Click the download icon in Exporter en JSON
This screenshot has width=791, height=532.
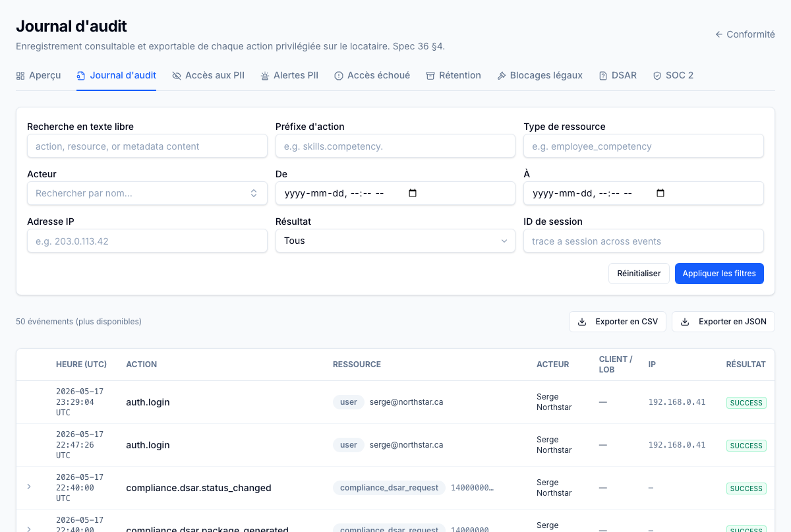coord(685,322)
